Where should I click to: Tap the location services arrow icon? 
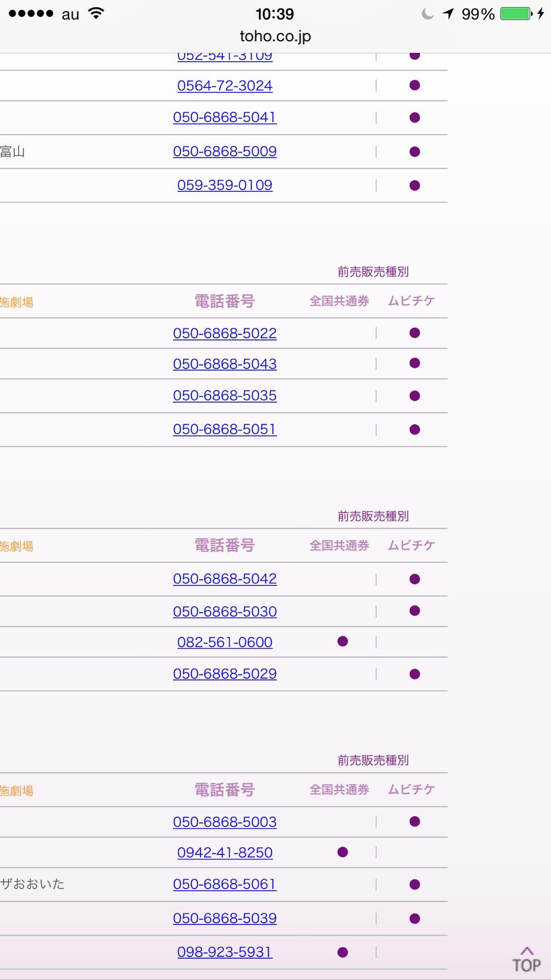pyautogui.click(x=448, y=14)
